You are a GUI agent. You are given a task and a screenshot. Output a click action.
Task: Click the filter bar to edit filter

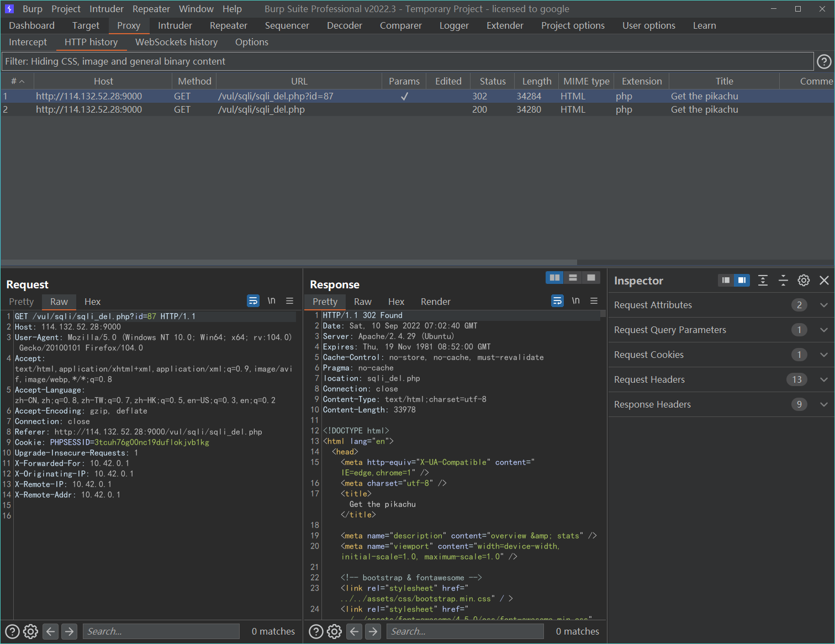pos(408,61)
